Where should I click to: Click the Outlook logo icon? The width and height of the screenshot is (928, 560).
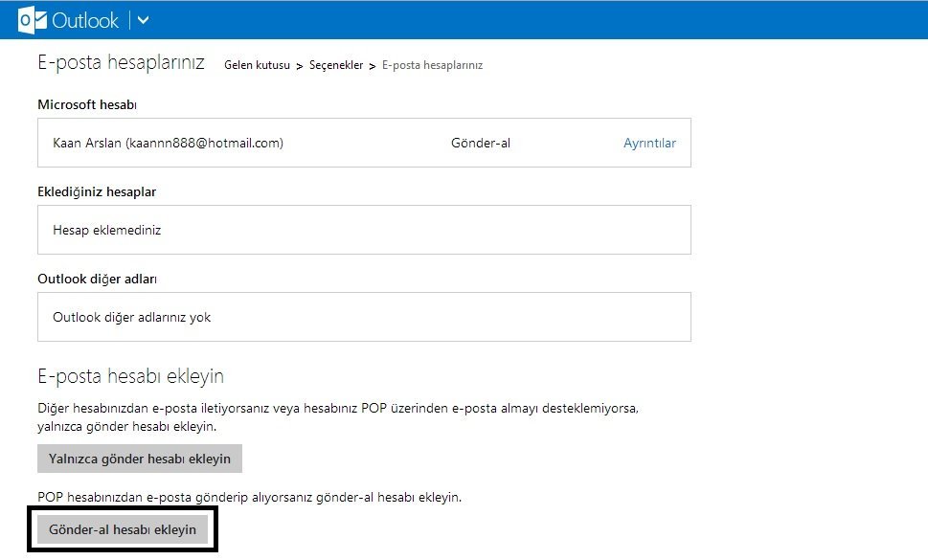32,21
